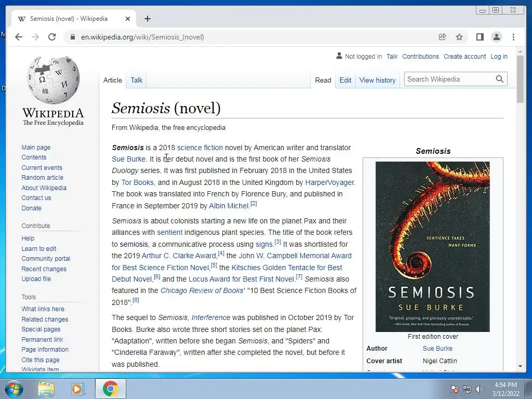This screenshot has width=532, height=399.
Task: Click the Create account link
Action: (x=464, y=56)
